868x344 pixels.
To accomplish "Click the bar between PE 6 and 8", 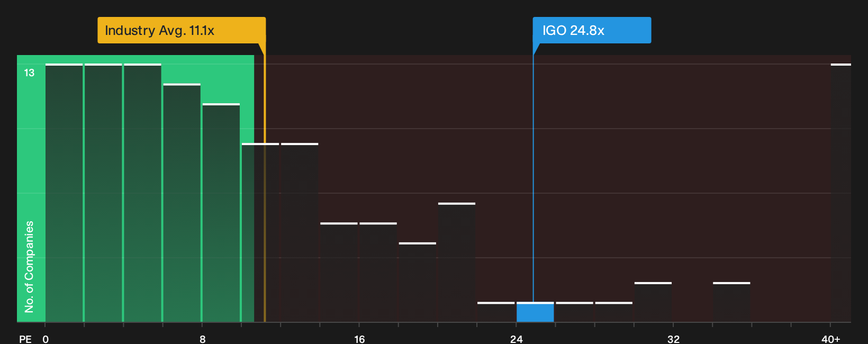I will (182, 203).
